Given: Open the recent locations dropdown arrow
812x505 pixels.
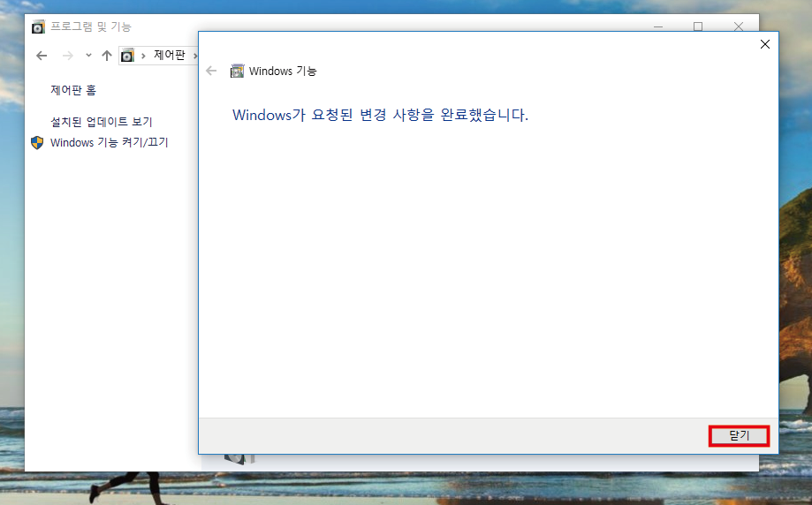Looking at the screenshot, I should coord(88,55).
